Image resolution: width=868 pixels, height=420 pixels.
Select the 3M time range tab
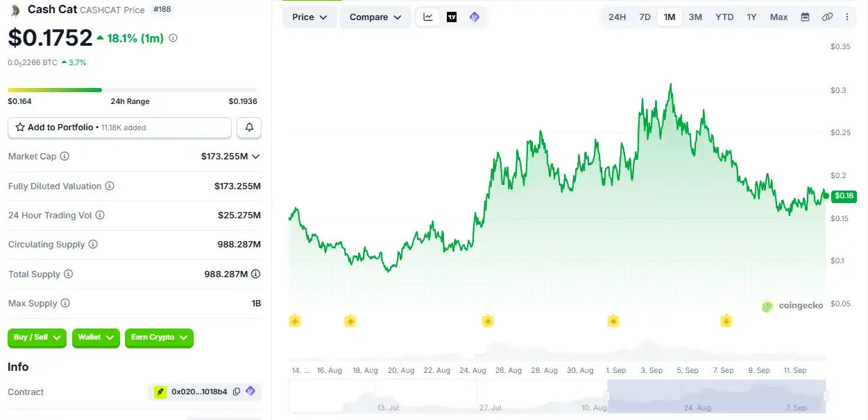pos(695,17)
